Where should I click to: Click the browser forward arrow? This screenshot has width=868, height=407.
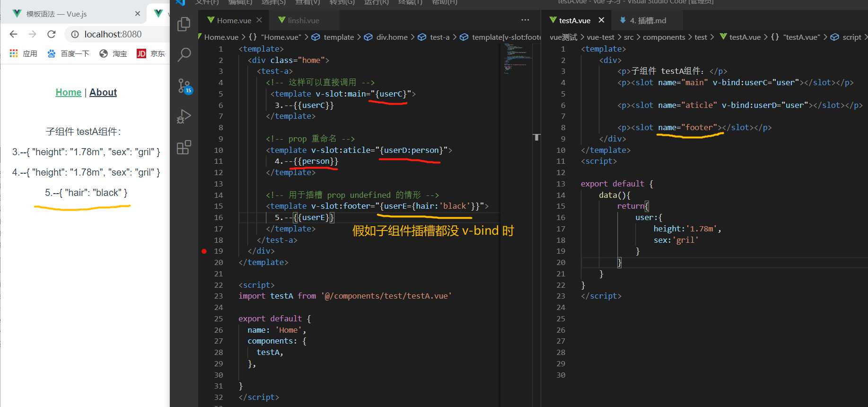coord(32,34)
